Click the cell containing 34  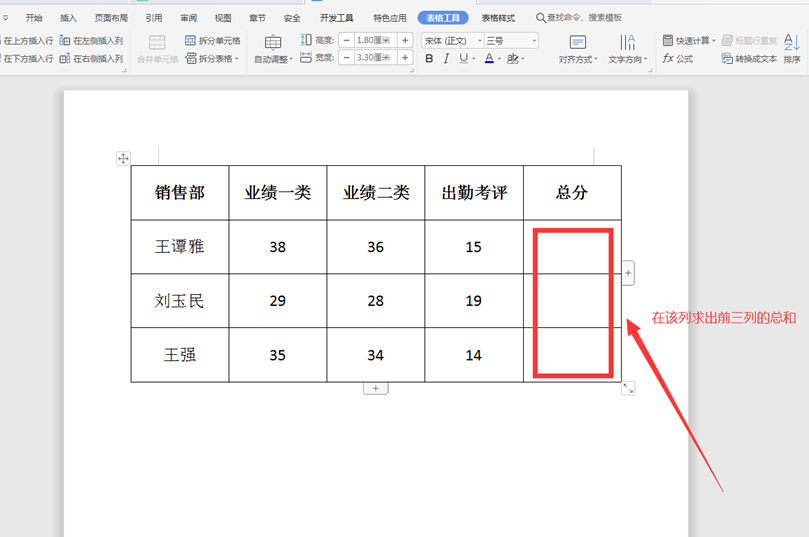[x=376, y=355]
